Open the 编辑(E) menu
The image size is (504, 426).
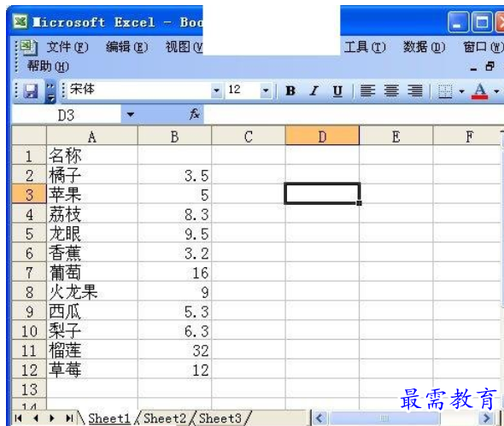pos(127,48)
